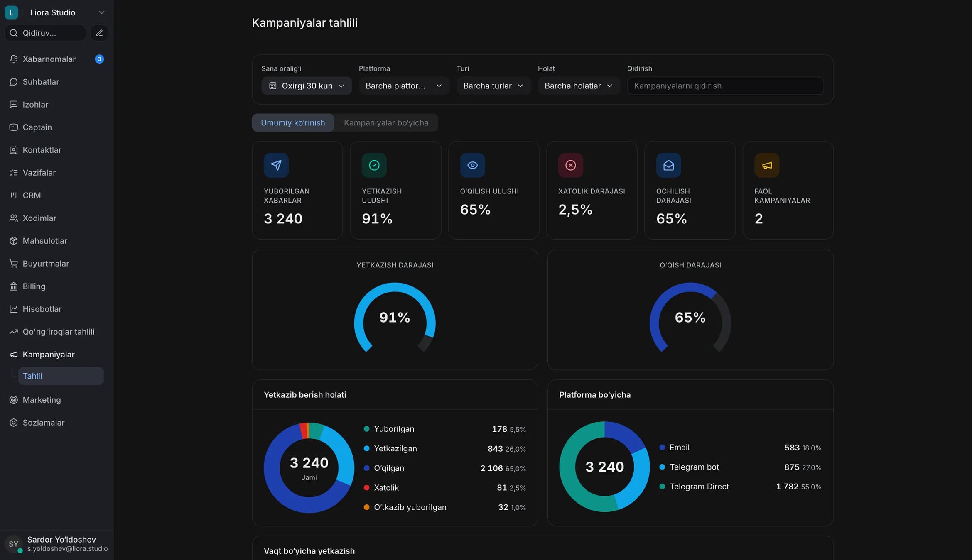Click the Yuborilgan legend label
972x560 pixels.
click(x=394, y=429)
